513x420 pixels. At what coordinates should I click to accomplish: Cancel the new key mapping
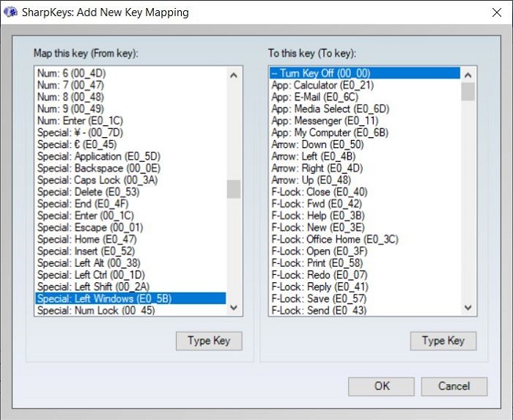point(454,386)
